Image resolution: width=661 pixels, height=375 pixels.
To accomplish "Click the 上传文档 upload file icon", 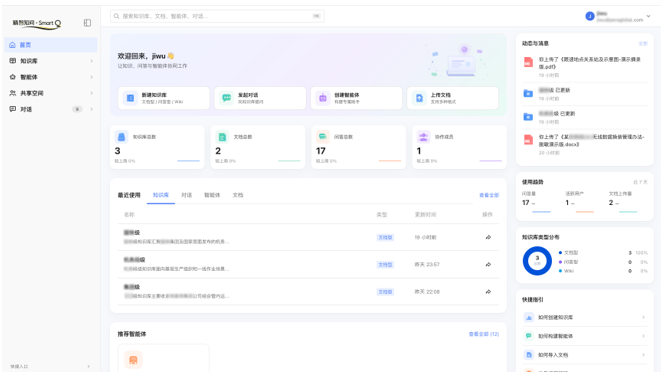I will [419, 98].
